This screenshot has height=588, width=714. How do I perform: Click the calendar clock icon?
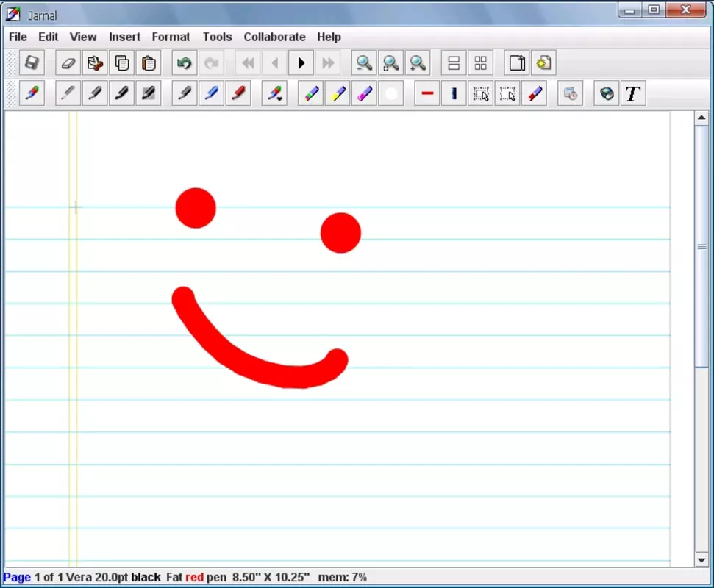pos(571,93)
